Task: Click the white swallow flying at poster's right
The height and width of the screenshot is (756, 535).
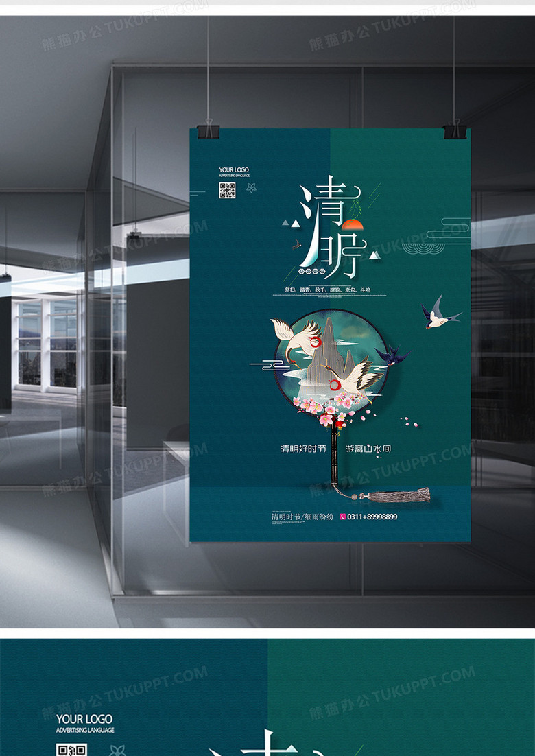Action: point(440,313)
